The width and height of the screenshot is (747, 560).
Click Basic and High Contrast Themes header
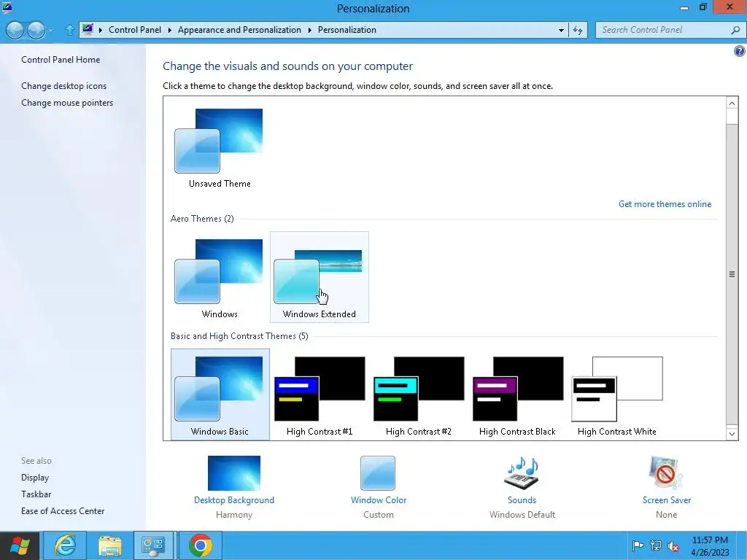(x=239, y=335)
